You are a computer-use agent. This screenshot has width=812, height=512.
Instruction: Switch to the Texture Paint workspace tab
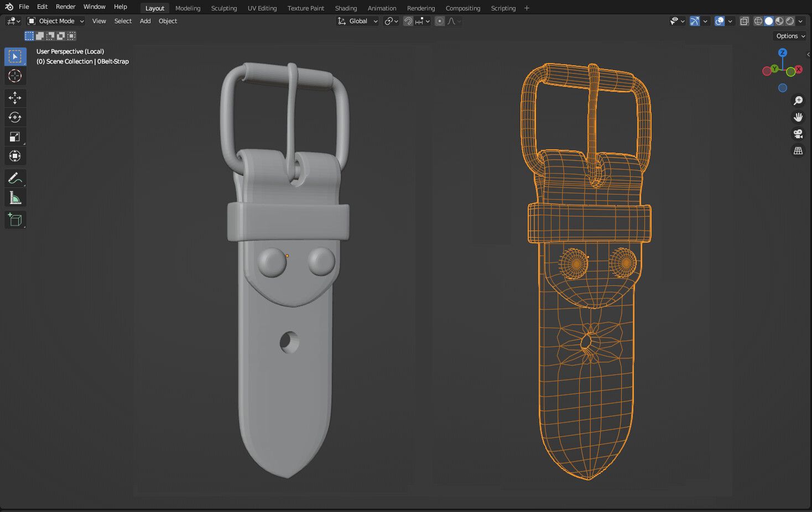click(306, 8)
